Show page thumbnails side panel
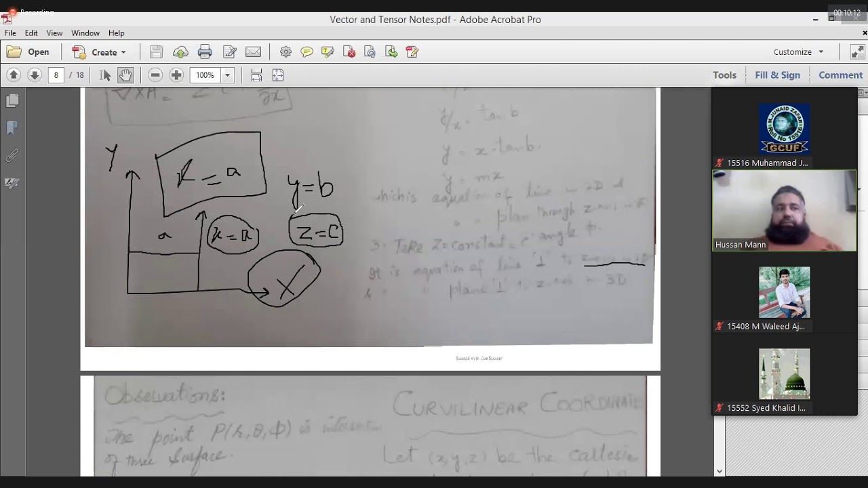The height and width of the screenshot is (488, 868). [x=12, y=101]
